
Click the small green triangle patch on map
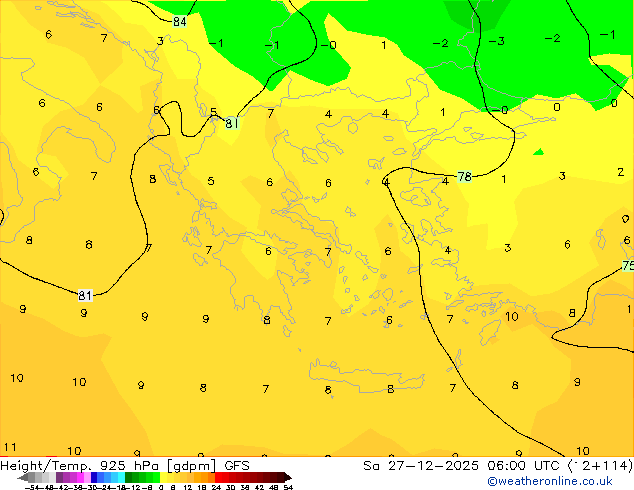(539, 152)
